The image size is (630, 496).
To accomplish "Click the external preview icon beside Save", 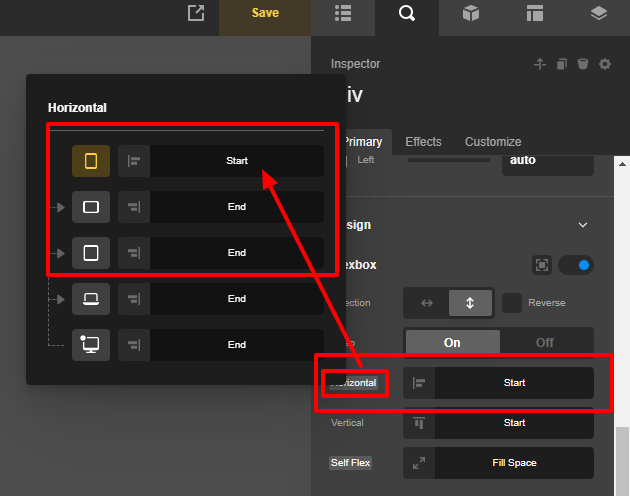I will click(196, 13).
